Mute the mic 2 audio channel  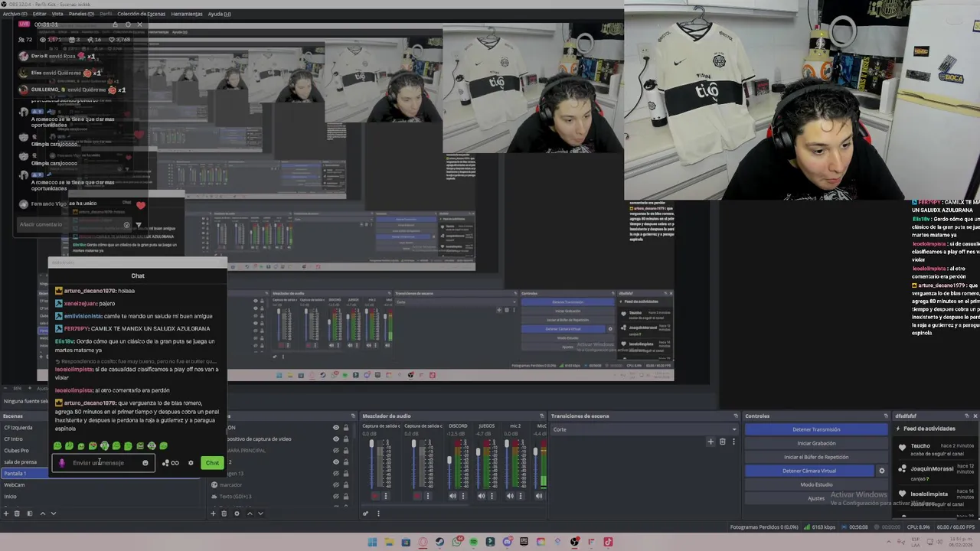510,496
